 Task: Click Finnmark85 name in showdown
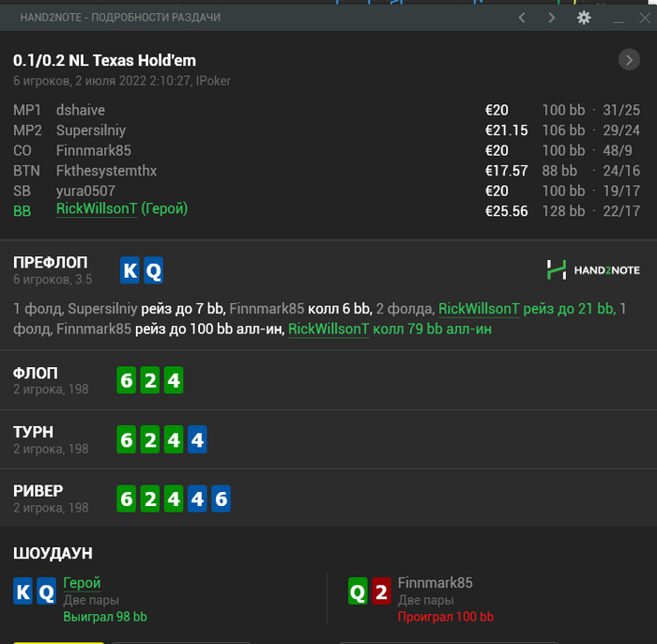pos(435,583)
